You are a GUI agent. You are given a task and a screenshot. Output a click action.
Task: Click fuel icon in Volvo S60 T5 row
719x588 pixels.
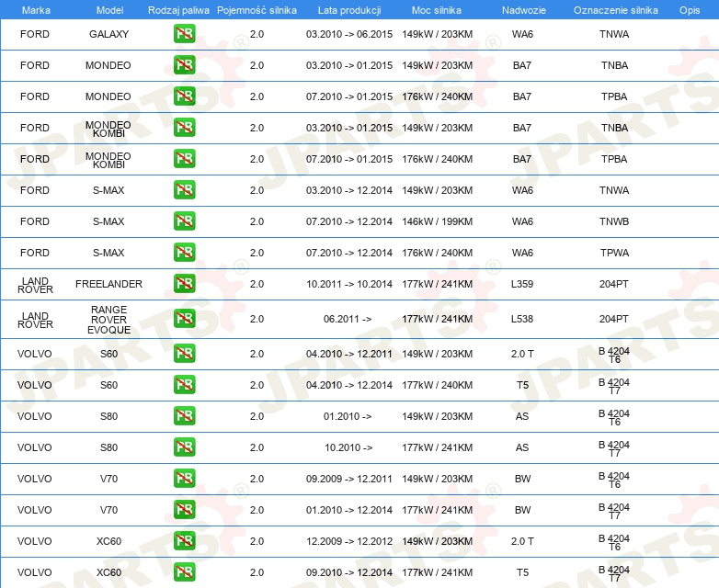184,385
